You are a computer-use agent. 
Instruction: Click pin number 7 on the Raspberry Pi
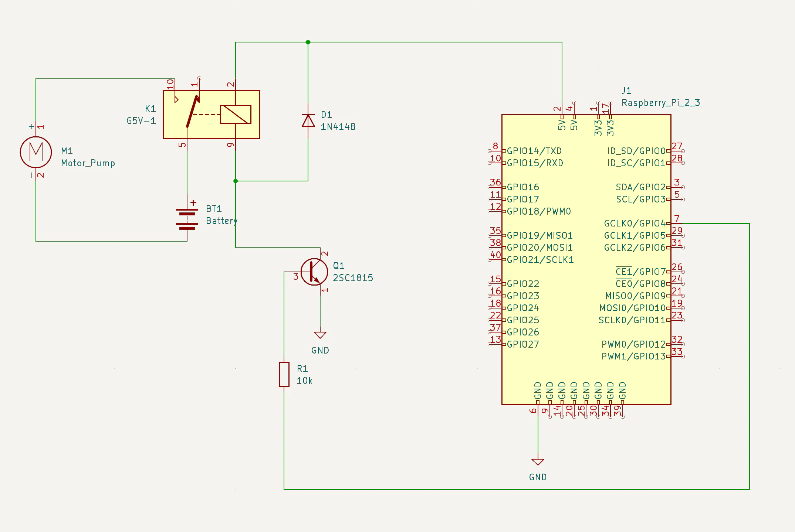677,218
